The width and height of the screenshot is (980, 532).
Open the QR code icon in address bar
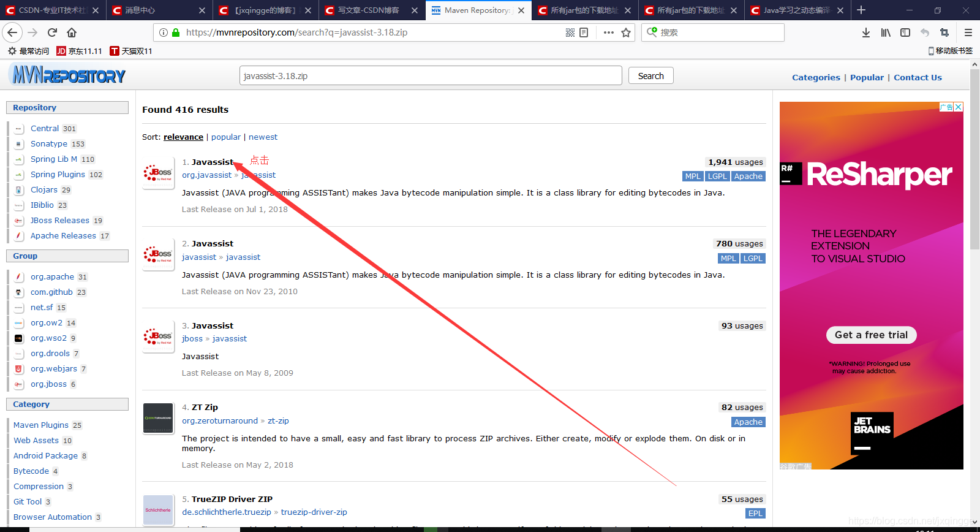click(x=570, y=32)
